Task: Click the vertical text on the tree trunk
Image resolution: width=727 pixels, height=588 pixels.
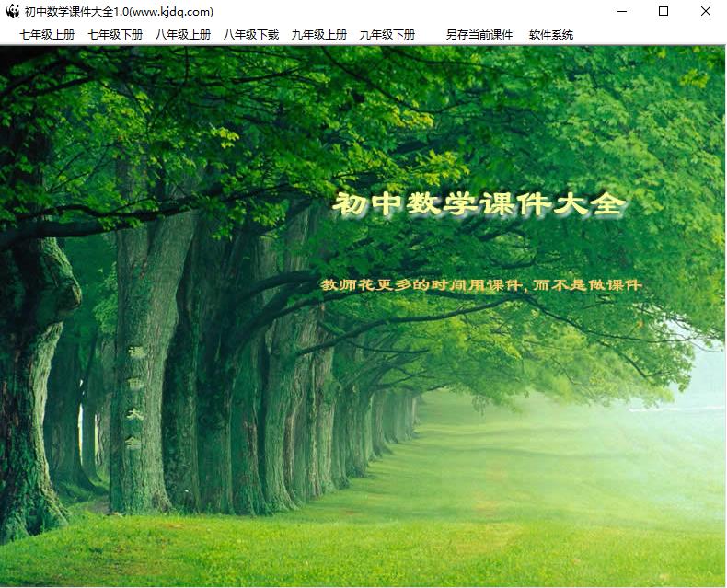Action: coord(133,396)
